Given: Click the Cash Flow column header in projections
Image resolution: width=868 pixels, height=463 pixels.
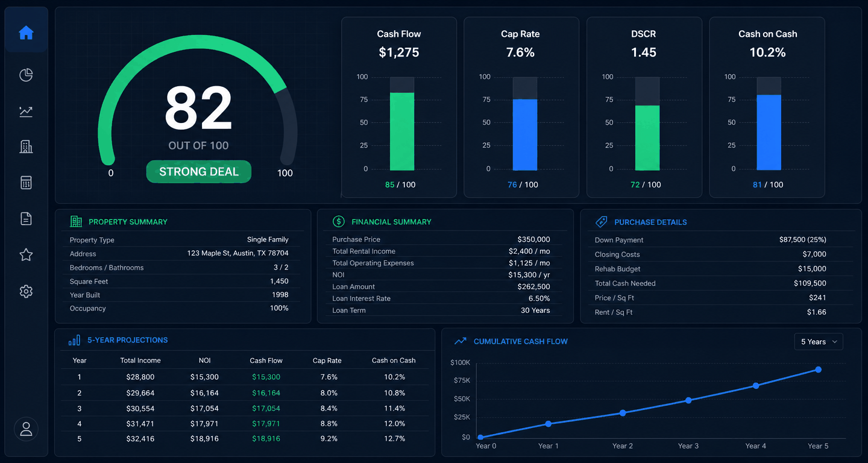Looking at the screenshot, I should tap(266, 361).
